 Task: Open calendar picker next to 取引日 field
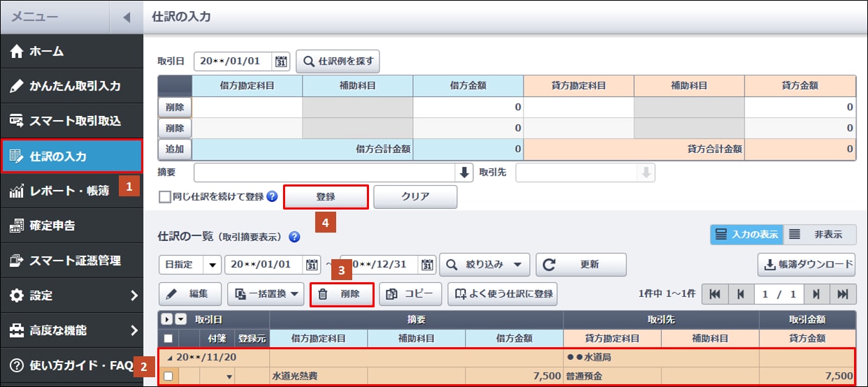282,61
